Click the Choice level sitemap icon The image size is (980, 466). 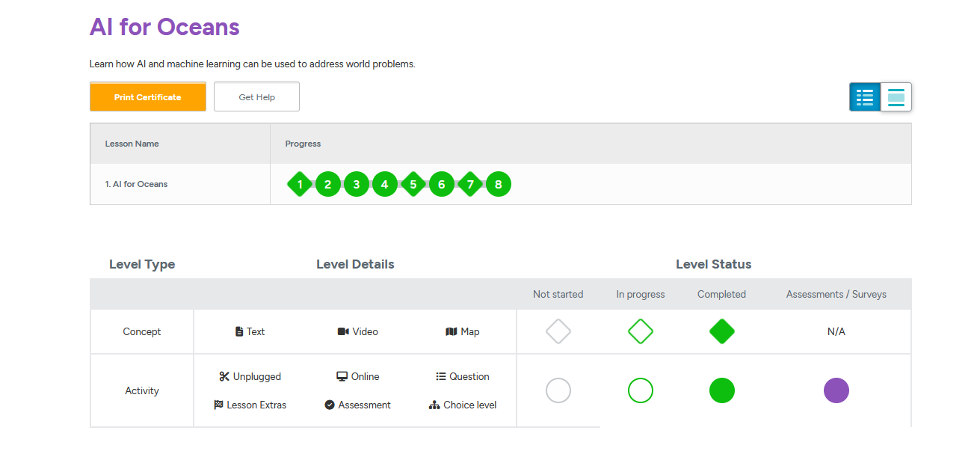434,405
